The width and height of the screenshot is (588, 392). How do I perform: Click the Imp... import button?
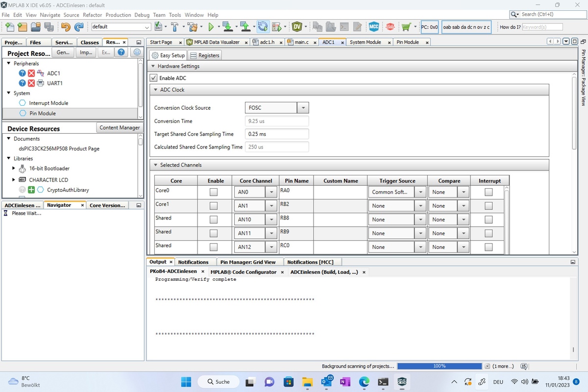click(86, 52)
